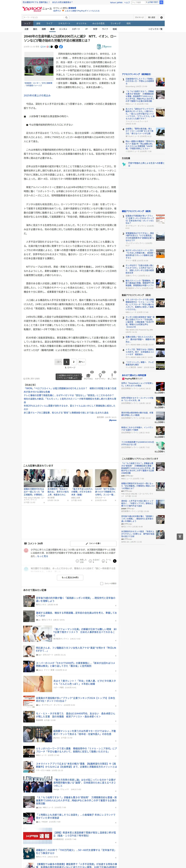Click the web search magnifier button
186x868 pixels.
(161, 2)
